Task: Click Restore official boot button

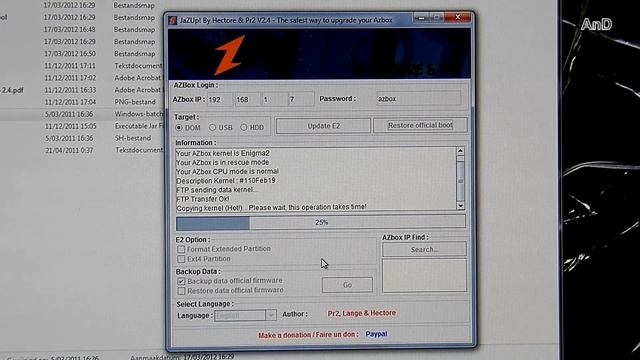Action: 420,125
